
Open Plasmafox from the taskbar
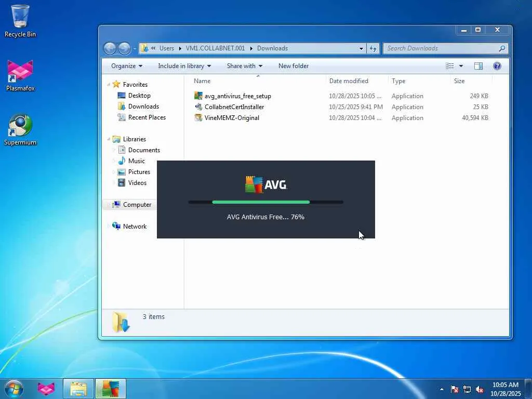pos(46,389)
